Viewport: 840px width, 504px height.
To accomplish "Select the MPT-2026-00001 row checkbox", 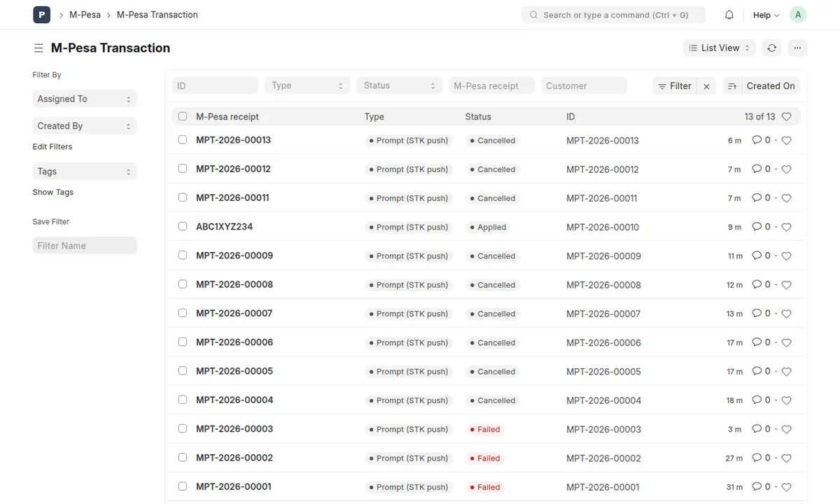I will (x=183, y=486).
